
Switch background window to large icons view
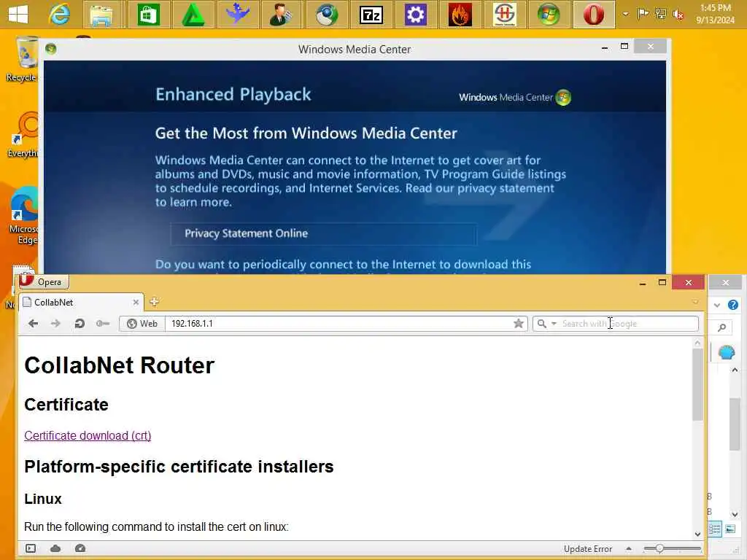729,529
